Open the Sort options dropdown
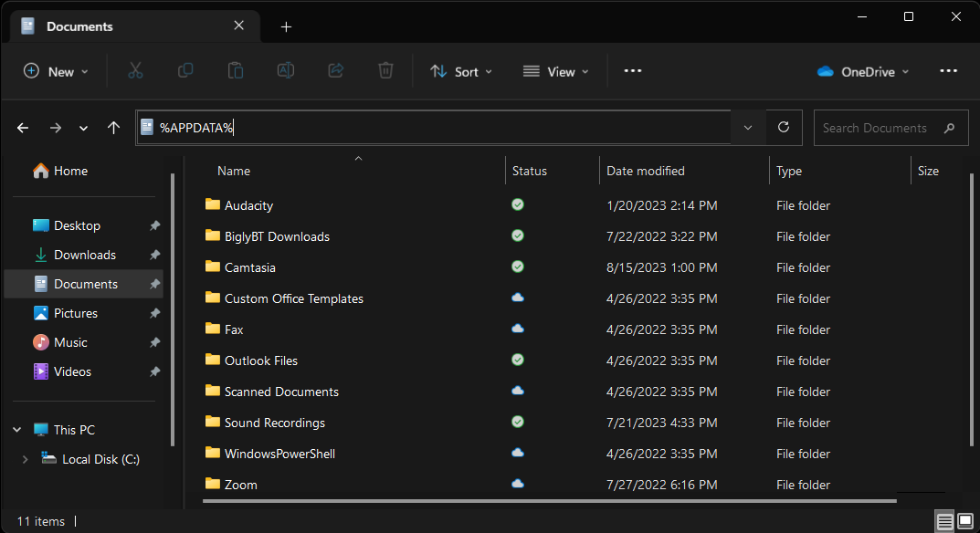 coord(461,71)
